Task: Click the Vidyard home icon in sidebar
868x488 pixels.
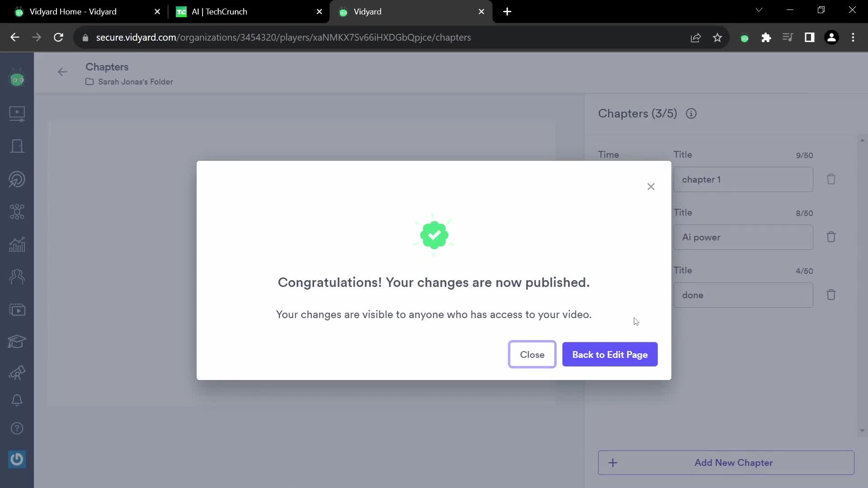Action: tap(17, 80)
